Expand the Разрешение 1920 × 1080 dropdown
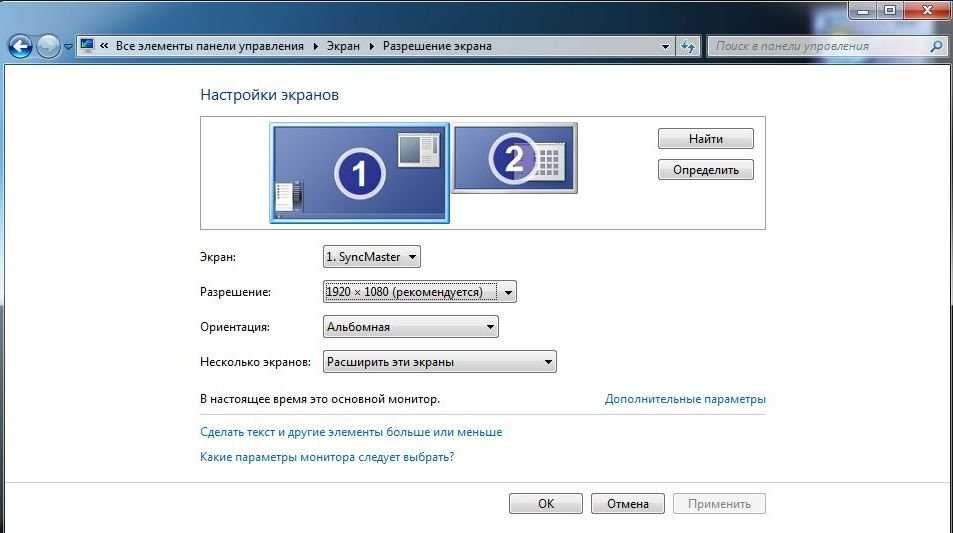953x533 pixels. [x=420, y=292]
